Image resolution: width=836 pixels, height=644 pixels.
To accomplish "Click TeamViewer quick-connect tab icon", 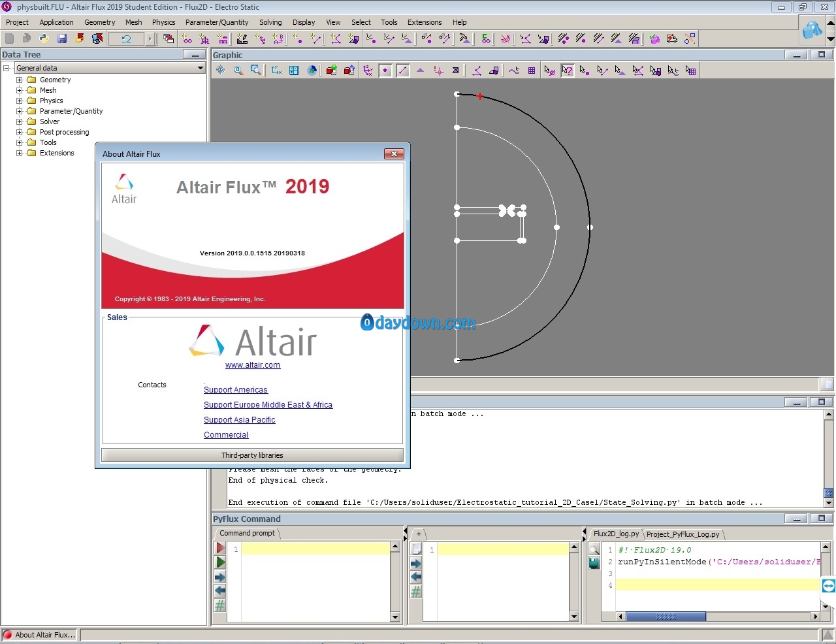I will pos(828,586).
